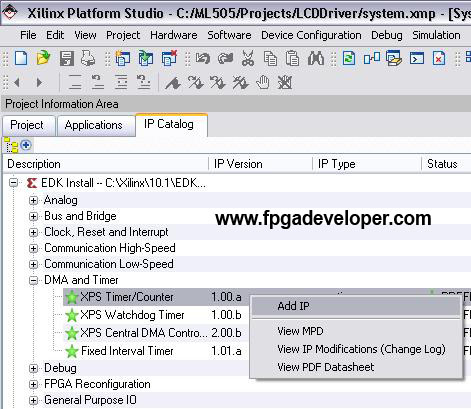
Task: Click the Find binoculars icon
Action: coord(316,58)
